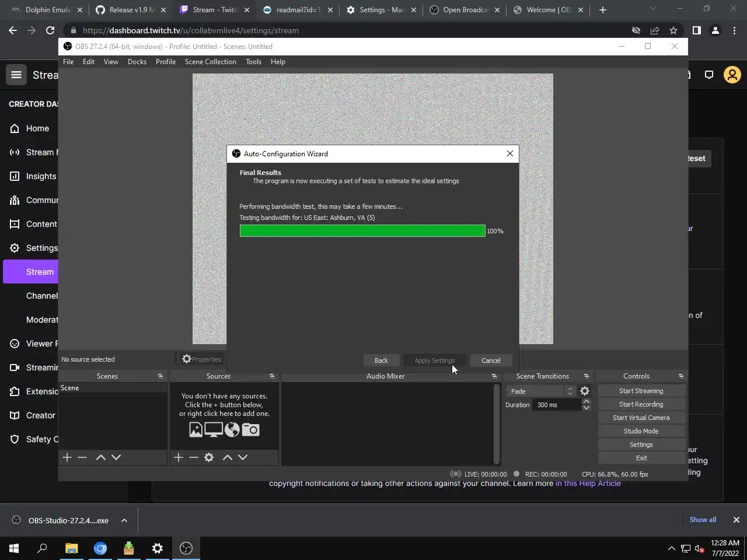Click Start Virtual Camera
Viewport: 747px width, 560px height.
tap(641, 418)
